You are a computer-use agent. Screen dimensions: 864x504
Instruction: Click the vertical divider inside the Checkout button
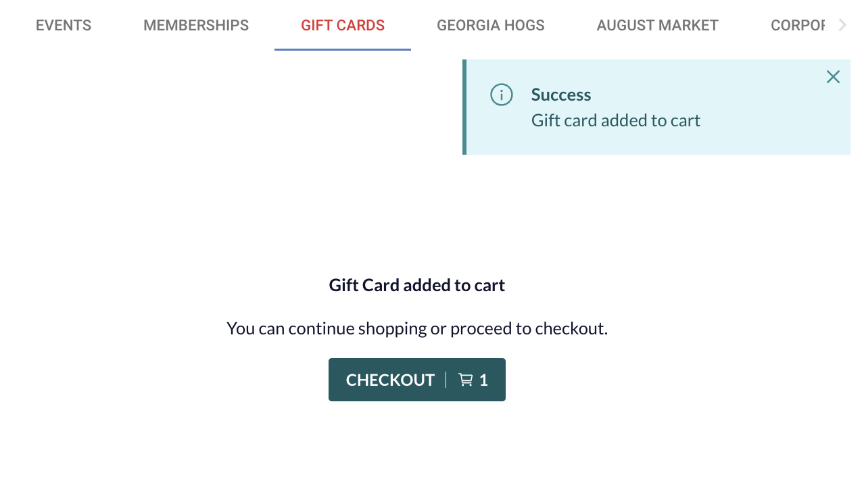tap(446, 380)
